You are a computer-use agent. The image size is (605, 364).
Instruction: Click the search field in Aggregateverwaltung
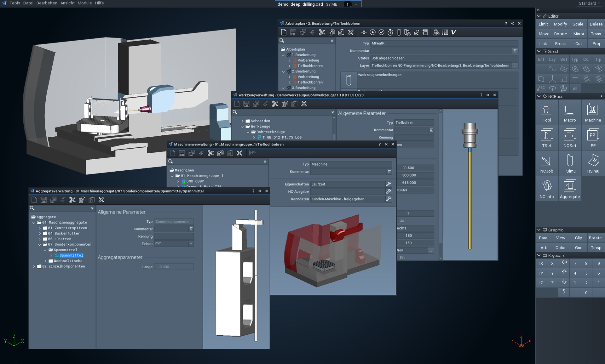click(60, 208)
